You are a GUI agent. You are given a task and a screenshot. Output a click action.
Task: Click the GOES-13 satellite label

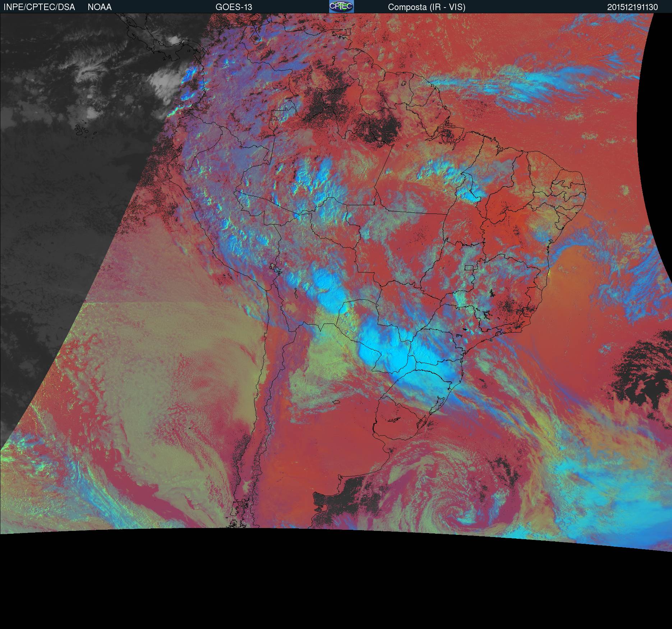tap(234, 7)
